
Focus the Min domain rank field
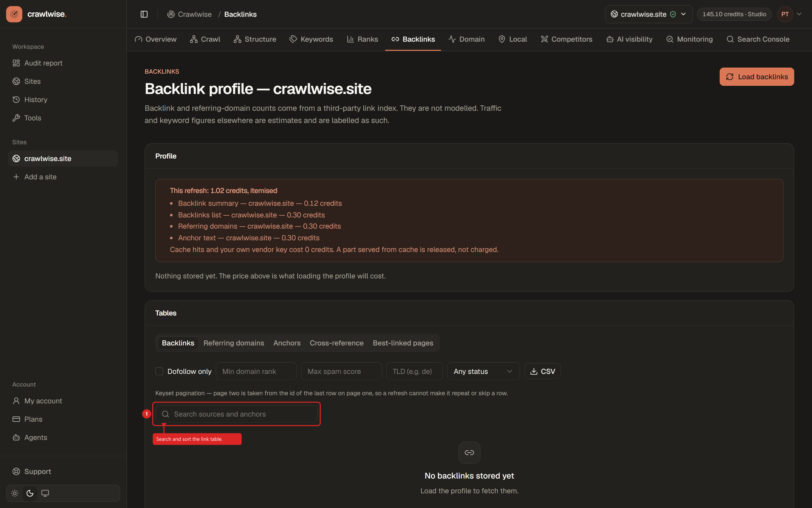256,371
